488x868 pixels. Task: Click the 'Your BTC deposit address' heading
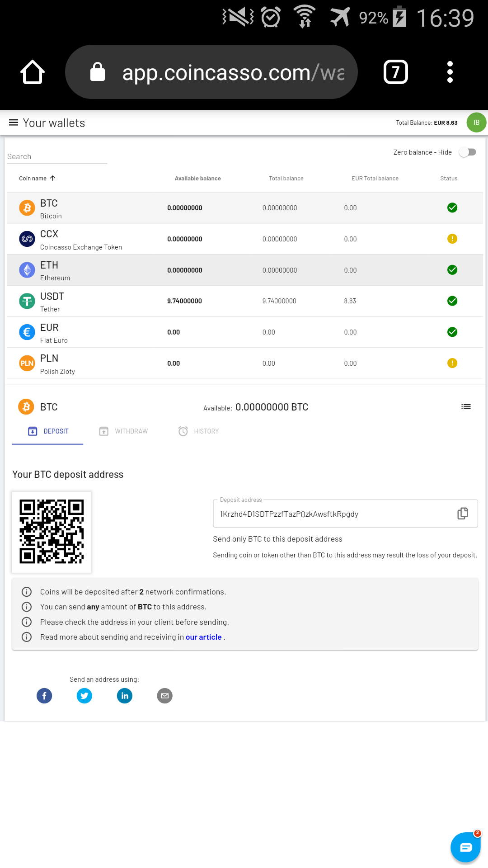point(68,474)
